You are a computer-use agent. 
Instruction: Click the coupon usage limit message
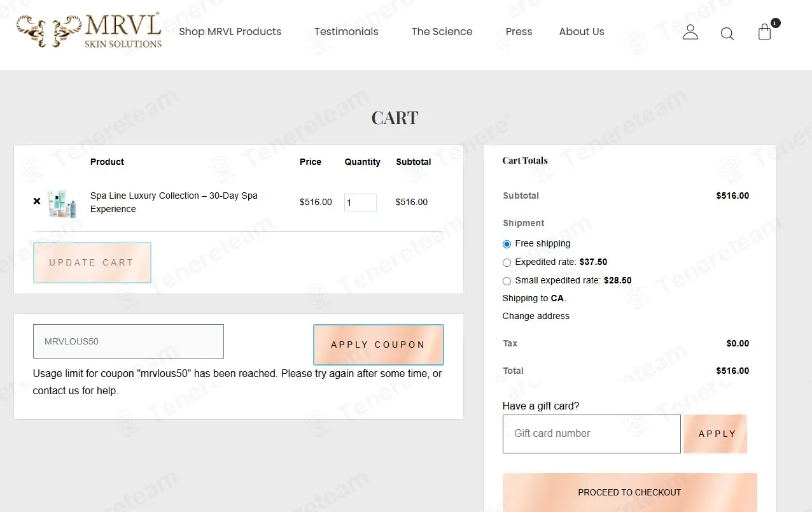tap(237, 382)
